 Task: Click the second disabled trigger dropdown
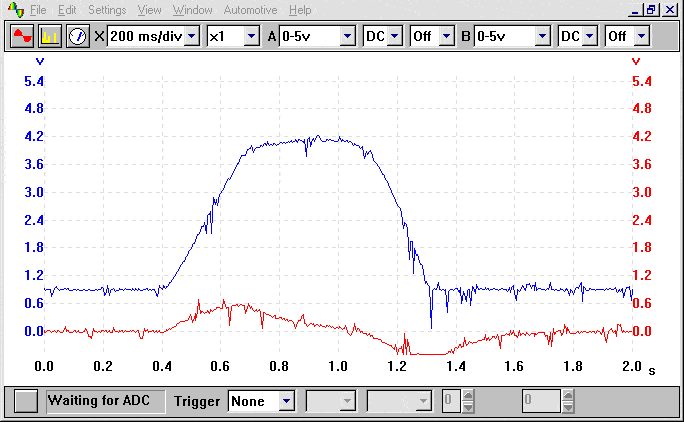pyautogui.click(x=399, y=401)
